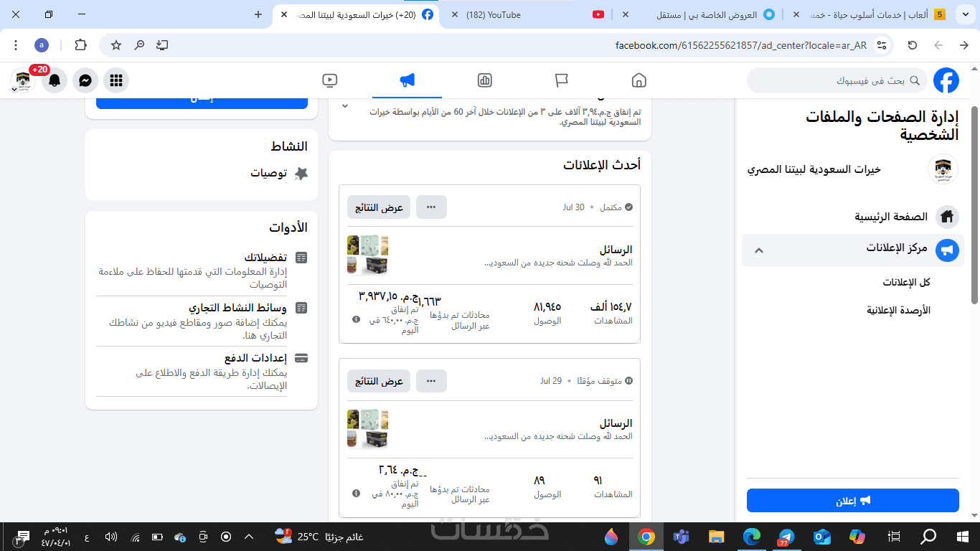
Task: Click the spend info icon on Jul 30 ad
Action: [357, 319]
